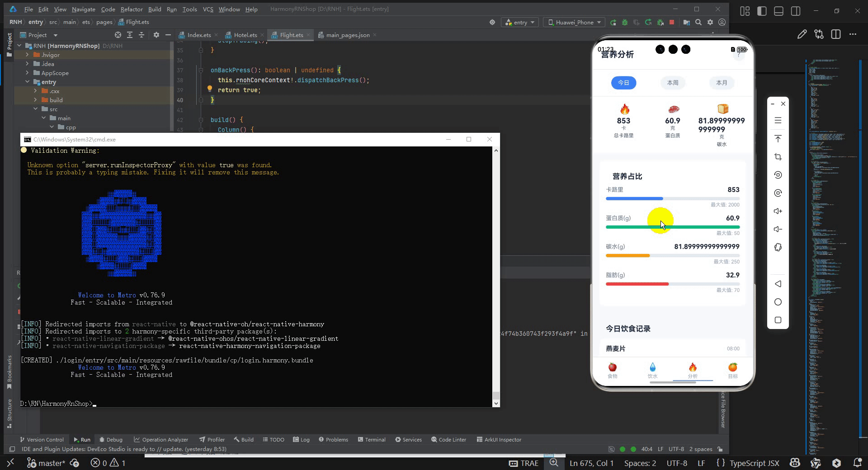Click the 蛋白质 green progress bar
Image resolution: width=868 pixels, height=470 pixels.
pyautogui.click(x=673, y=227)
